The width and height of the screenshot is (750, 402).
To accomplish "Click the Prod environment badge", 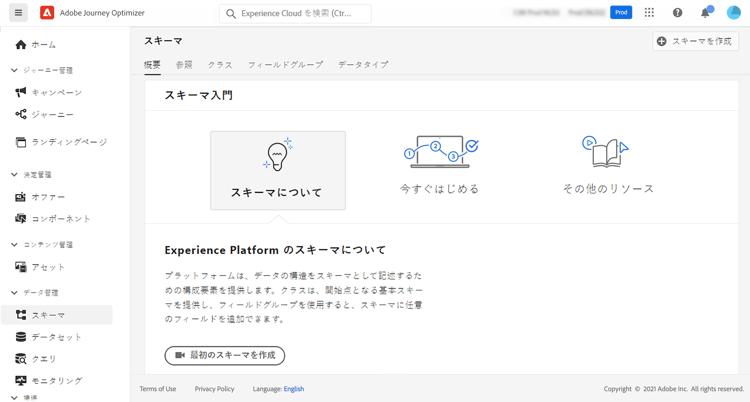I will click(x=621, y=12).
